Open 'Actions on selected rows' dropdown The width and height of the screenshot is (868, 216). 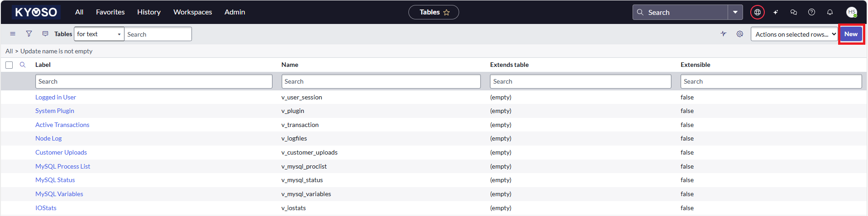(794, 34)
